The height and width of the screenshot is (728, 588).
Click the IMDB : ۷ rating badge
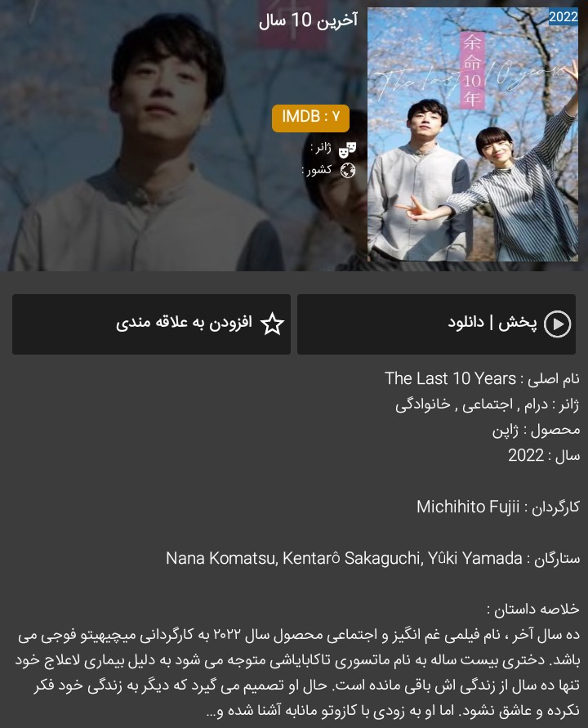coord(310,118)
